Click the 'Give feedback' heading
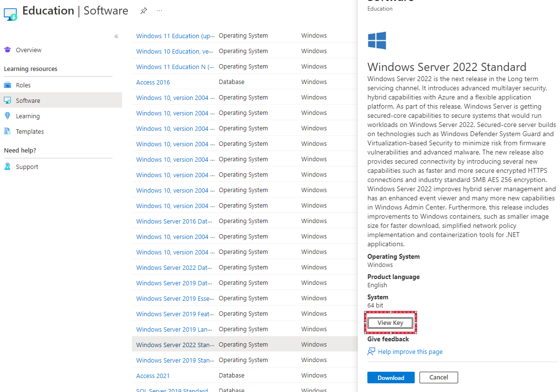This screenshot has height=392, width=560. pyautogui.click(x=388, y=339)
